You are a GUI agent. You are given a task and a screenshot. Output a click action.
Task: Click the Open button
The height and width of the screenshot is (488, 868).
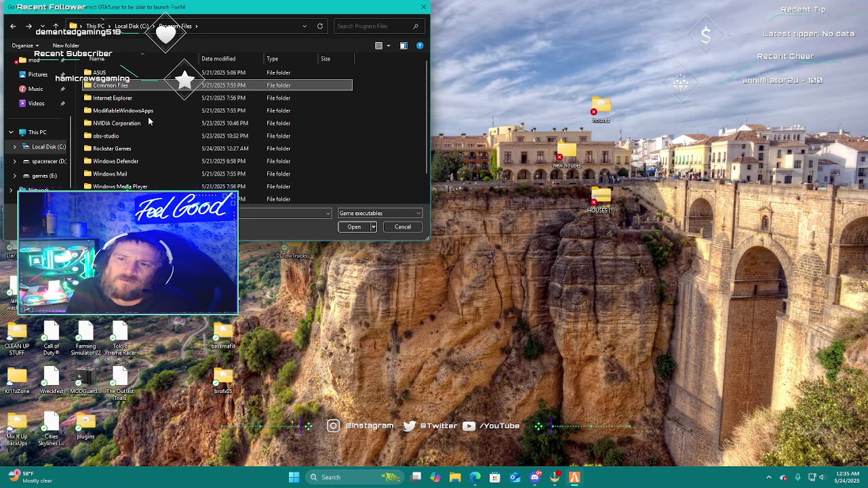(354, 227)
